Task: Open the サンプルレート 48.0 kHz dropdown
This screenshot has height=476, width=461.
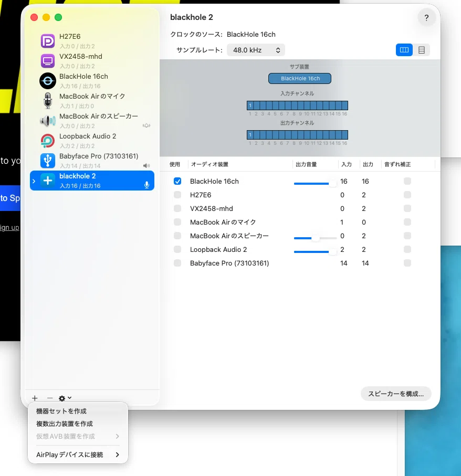Action: pos(256,50)
